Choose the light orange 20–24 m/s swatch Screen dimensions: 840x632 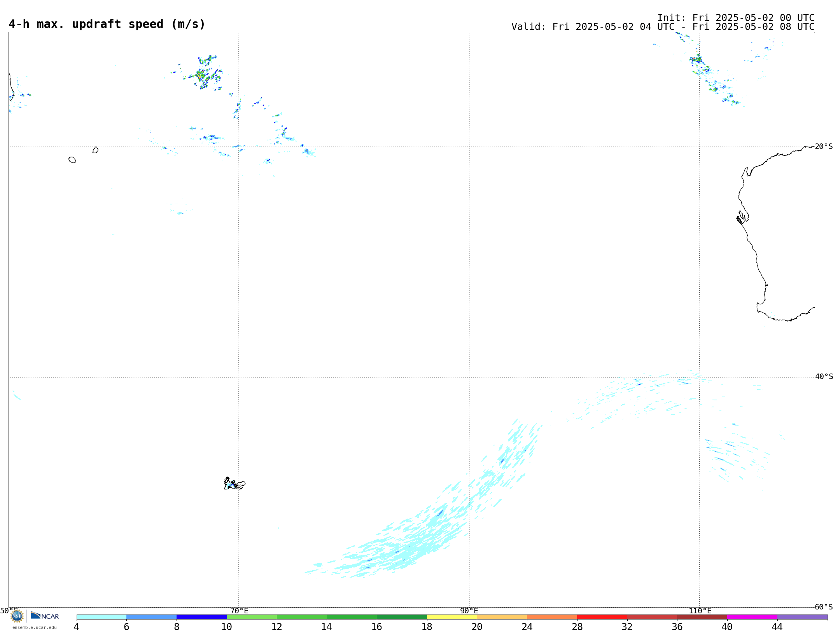coord(502,617)
